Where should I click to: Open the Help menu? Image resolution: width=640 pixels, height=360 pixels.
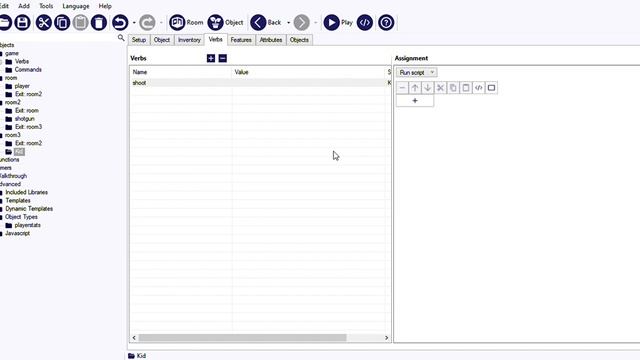(105, 6)
